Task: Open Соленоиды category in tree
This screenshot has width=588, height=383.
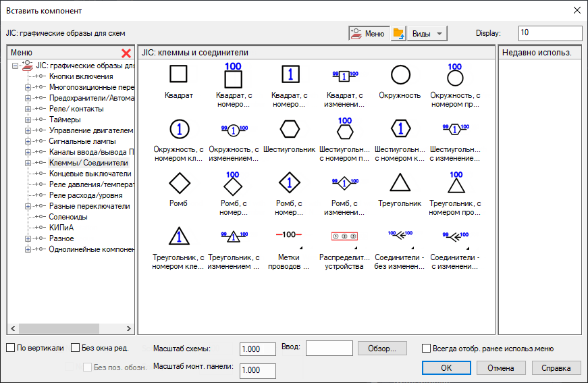Action: click(68, 217)
